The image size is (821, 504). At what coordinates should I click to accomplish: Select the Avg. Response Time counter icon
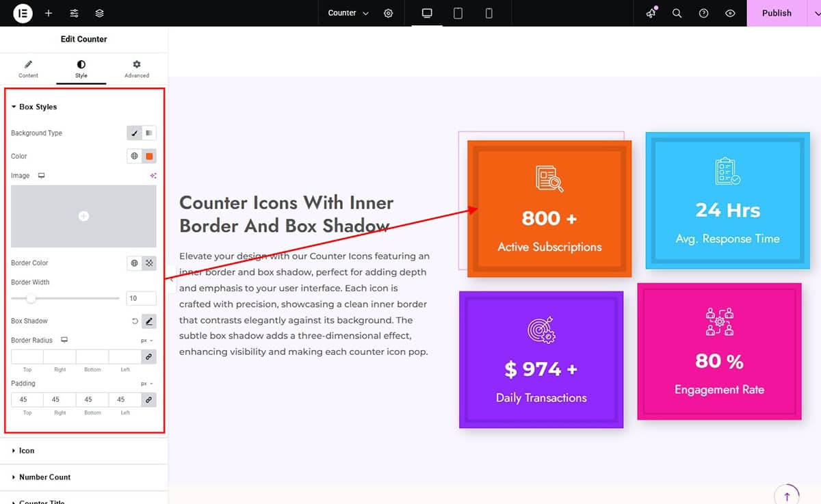[x=727, y=171]
